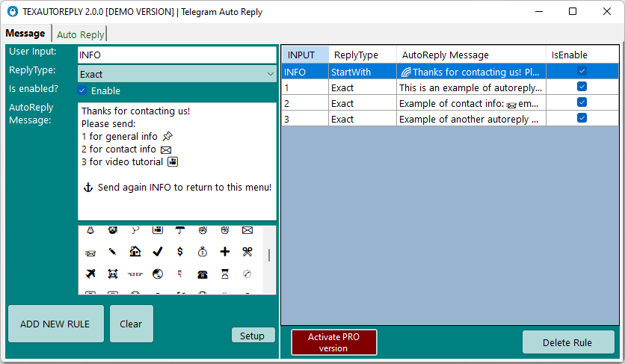Pick the dollar sign emoji
Screen dimensions: 625x364
[x=179, y=252]
